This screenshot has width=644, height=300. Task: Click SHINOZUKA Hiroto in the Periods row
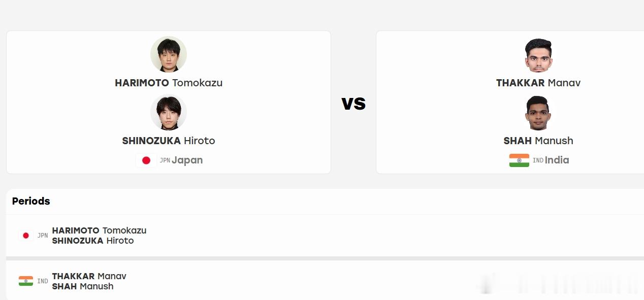coord(93,241)
